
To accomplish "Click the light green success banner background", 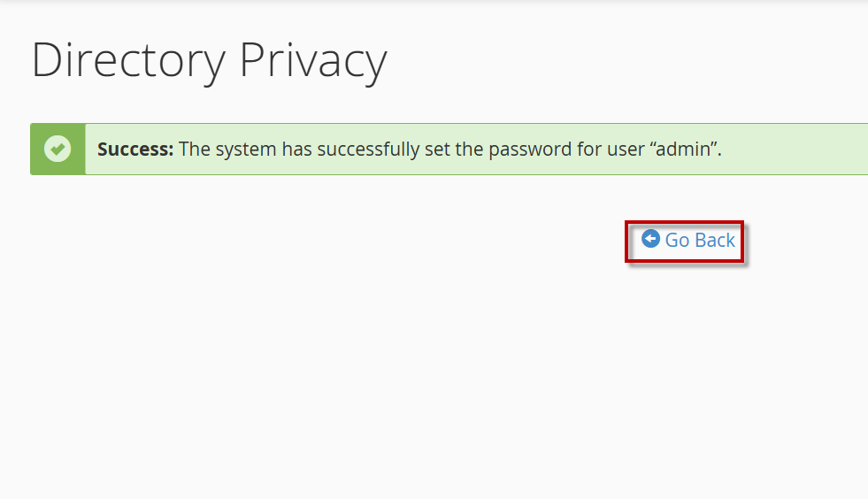I will (796, 149).
